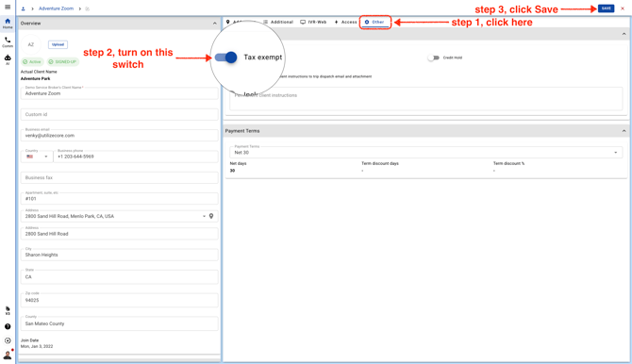Collapse the Overview section

point(214,24)
